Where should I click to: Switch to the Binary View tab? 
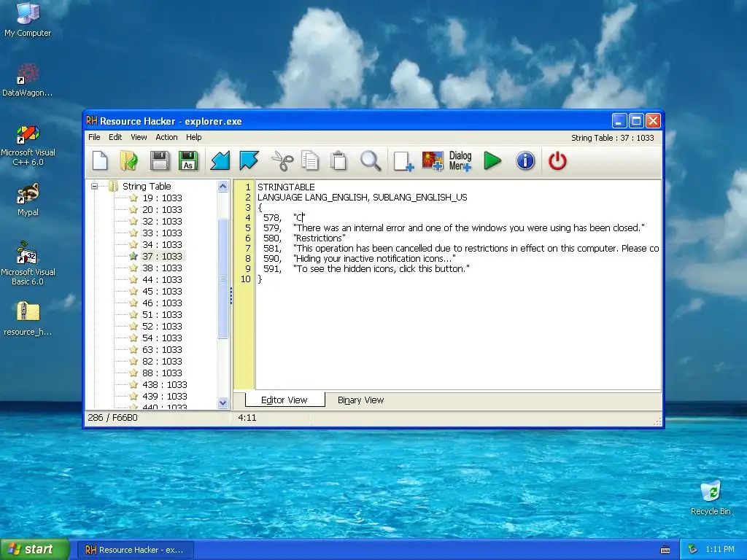360,400
